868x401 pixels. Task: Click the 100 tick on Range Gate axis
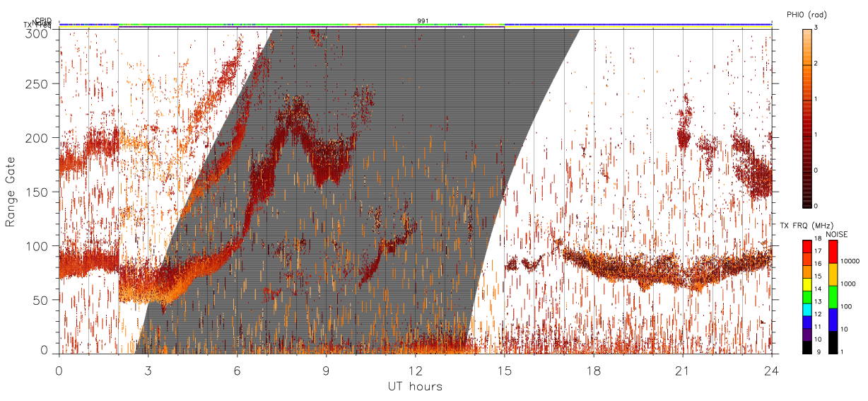click(x=37, y=245)
